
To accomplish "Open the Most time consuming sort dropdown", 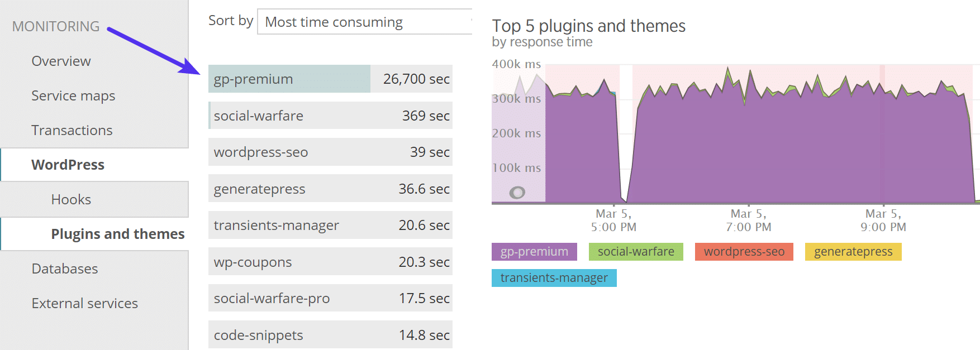I will tap(363, 22).
